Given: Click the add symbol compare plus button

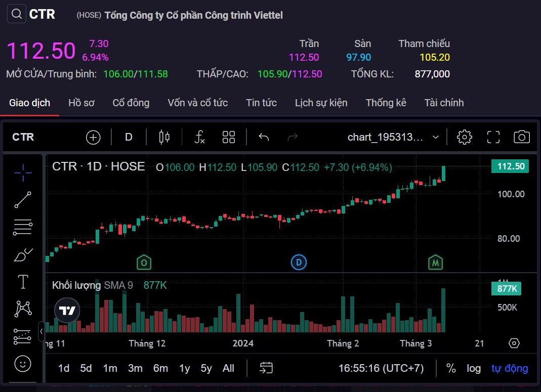Looking at the screenshot, I should coord(93,137).
